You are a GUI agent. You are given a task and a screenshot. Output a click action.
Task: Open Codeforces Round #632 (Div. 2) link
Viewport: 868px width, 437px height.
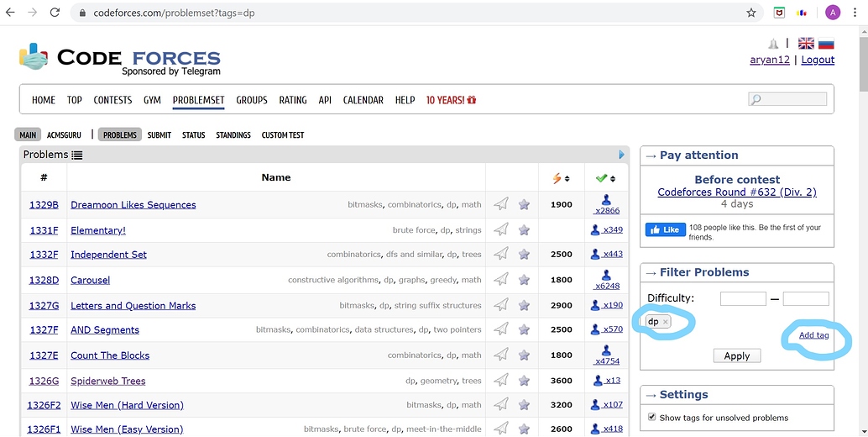(737, 192)
